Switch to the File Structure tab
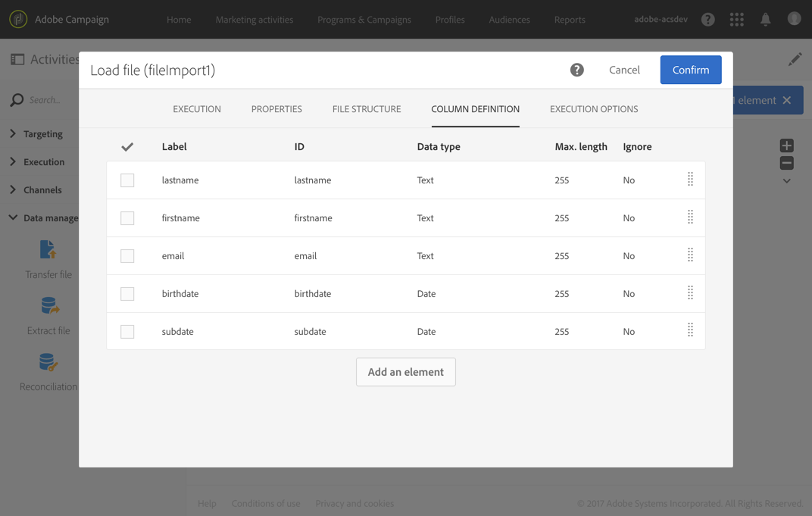This screenshot has height=516, width=812. [x=367, y=109]
